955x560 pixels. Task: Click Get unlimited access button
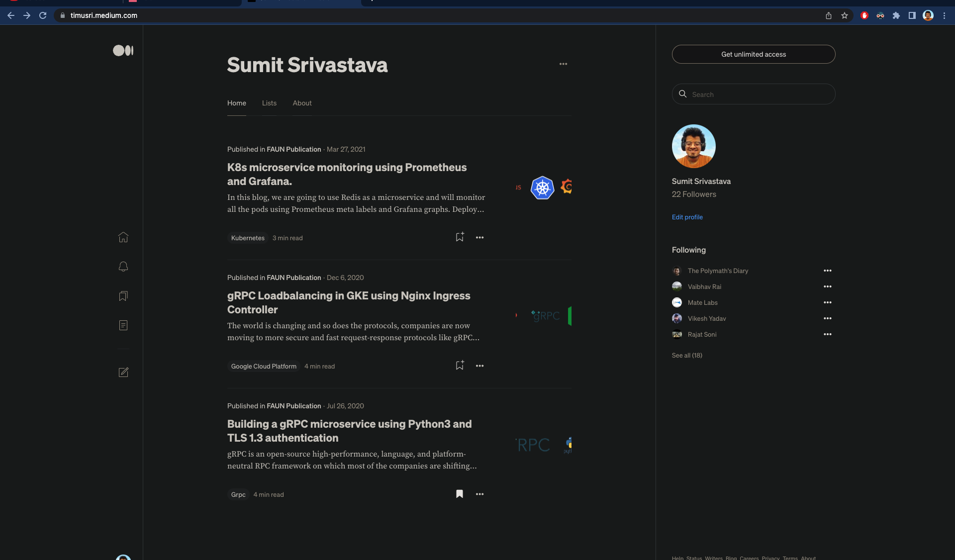753,54
